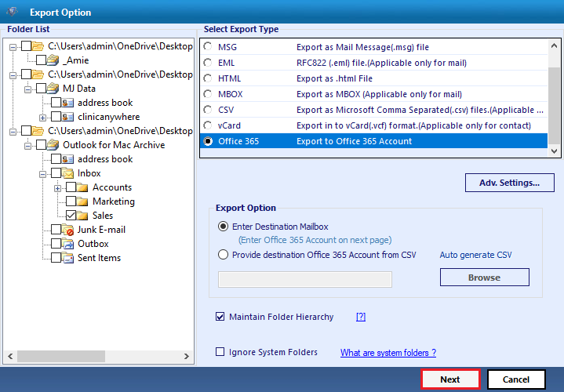Image resolution: width=564 pixels, height=392 pixels.
Task: Check the Junk E-mail checkbox
Action: 56,230
